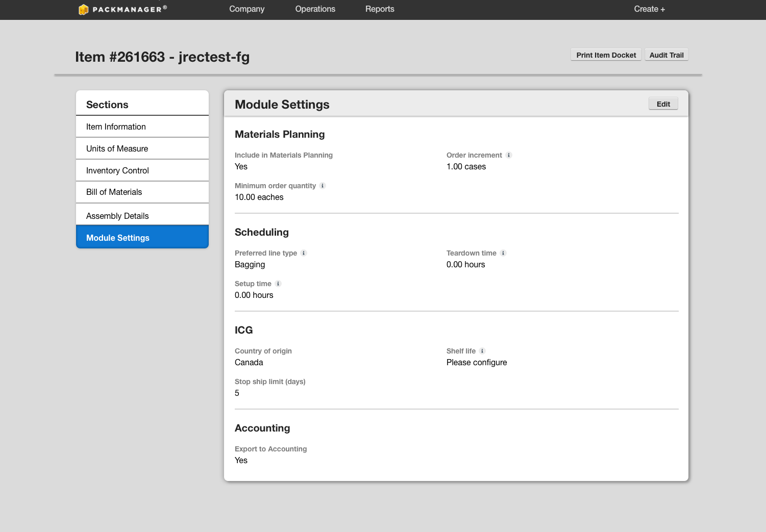Click the PackManager logo icon
This screenshot has height=532, width=766.
click(x=84, y=9)
